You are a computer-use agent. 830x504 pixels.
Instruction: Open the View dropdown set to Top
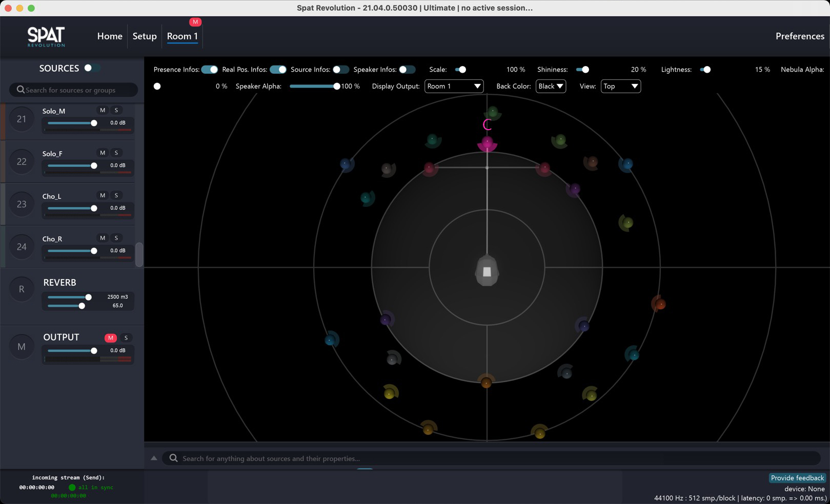point(620,86)
